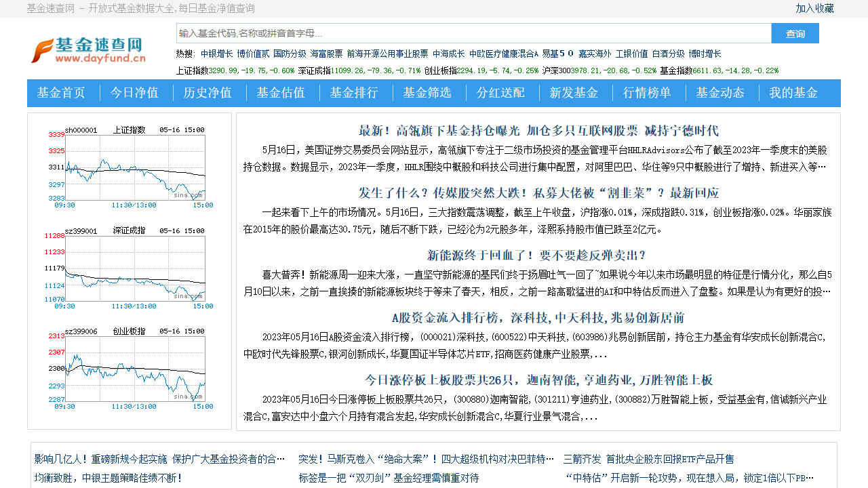Click the 上证指数 index quote text
The width and height of the screenshot is (868, 488).
[x=235, y=70]
